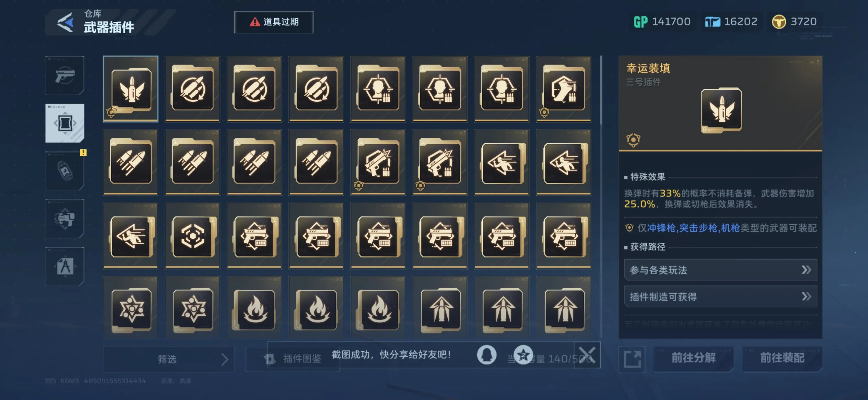Dismiss the screenshot success notification
The width and height of the screenshot is (868, 400).
point(587,355)
